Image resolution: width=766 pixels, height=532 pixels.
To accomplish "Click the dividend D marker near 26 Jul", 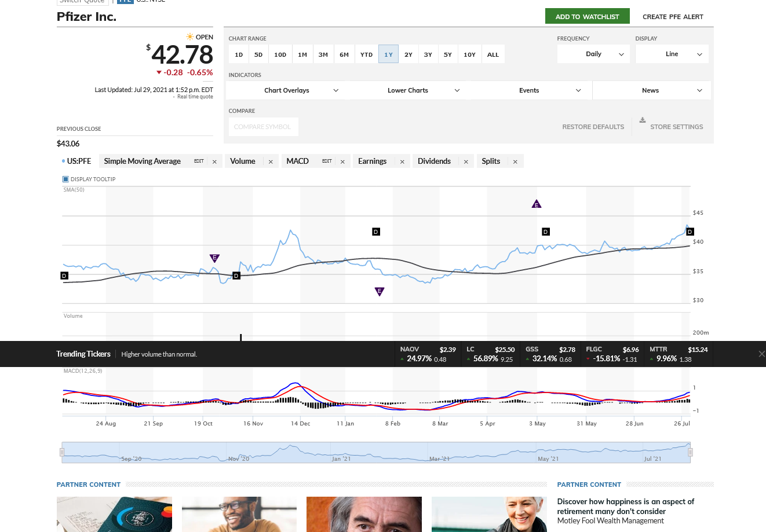I will click(690, 232).
